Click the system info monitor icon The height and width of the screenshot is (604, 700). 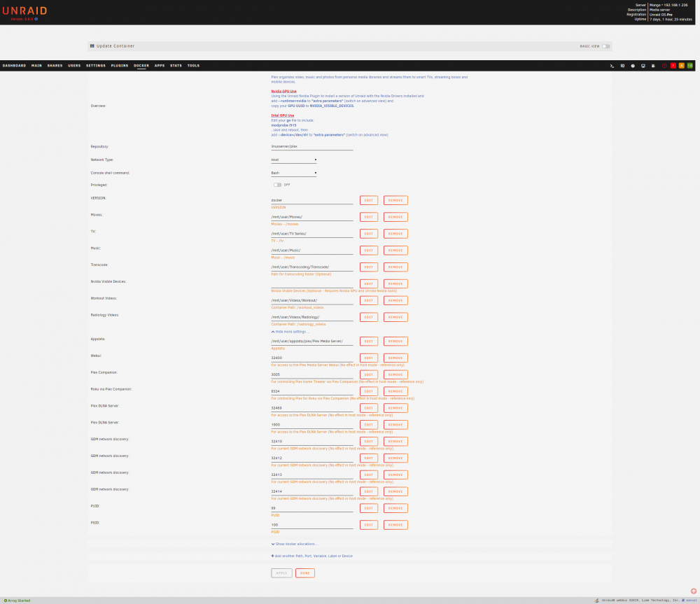643,66
